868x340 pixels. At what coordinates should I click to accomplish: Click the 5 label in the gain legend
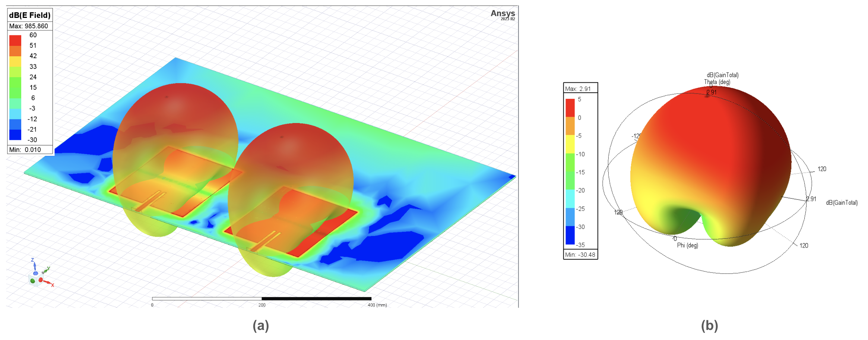[579, 100]
